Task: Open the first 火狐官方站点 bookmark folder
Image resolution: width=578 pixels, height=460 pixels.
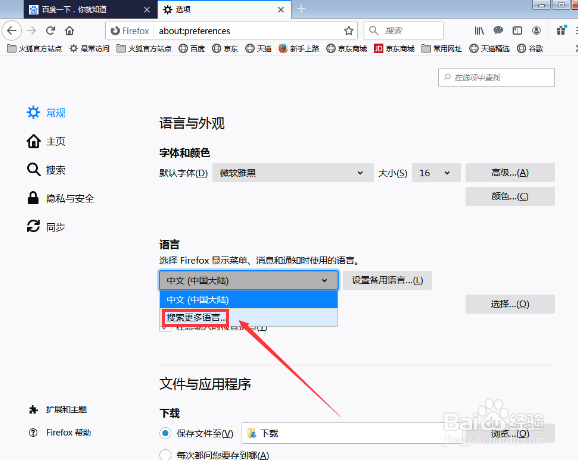Action: [35, 48]
